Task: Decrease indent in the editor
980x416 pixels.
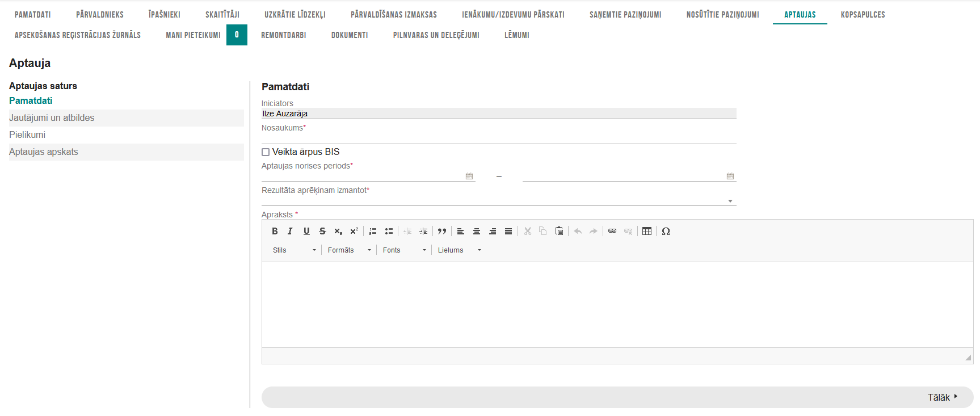Action: [x=407, y=231]
